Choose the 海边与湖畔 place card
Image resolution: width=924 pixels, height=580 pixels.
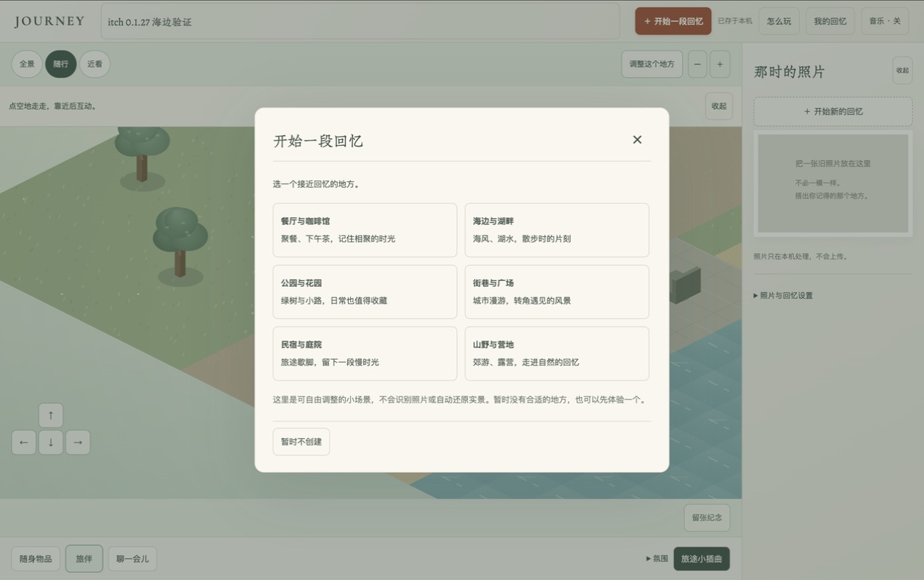pos(557,230)
